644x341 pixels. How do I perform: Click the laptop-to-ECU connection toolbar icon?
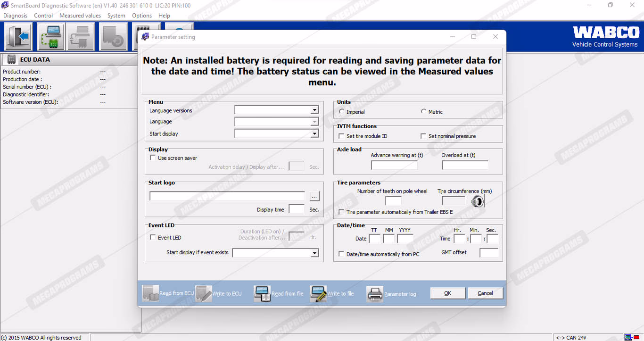tap(51, 37)
